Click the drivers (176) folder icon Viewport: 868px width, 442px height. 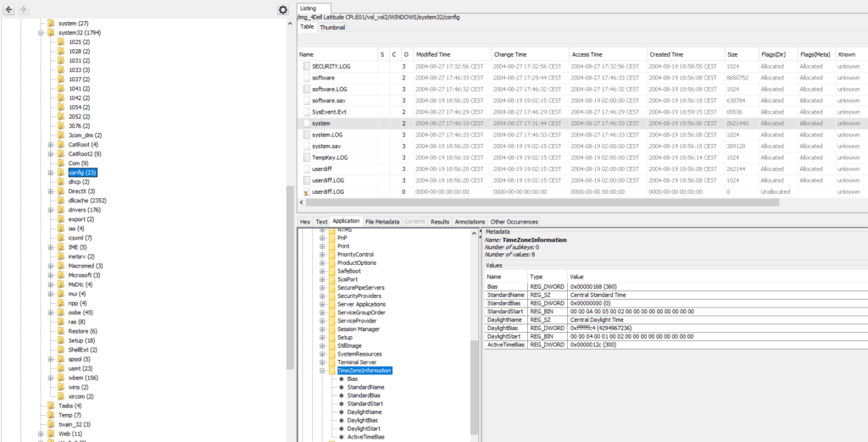click(x=61, y=210)
